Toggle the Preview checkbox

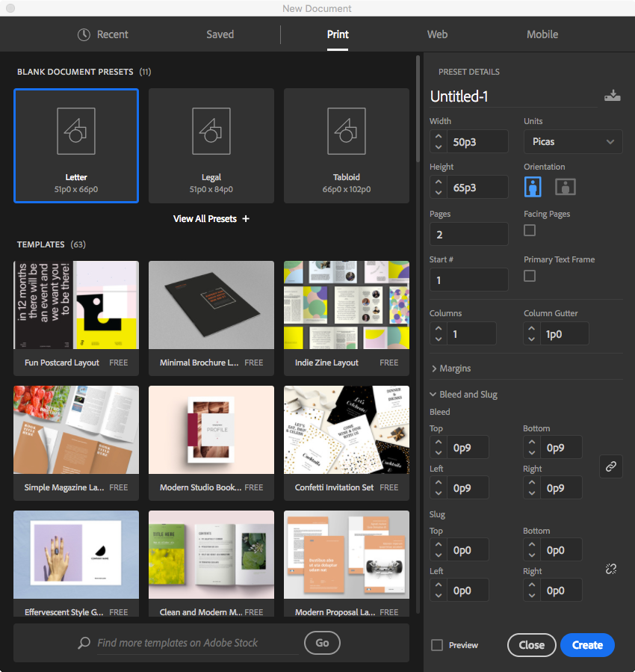437,645
